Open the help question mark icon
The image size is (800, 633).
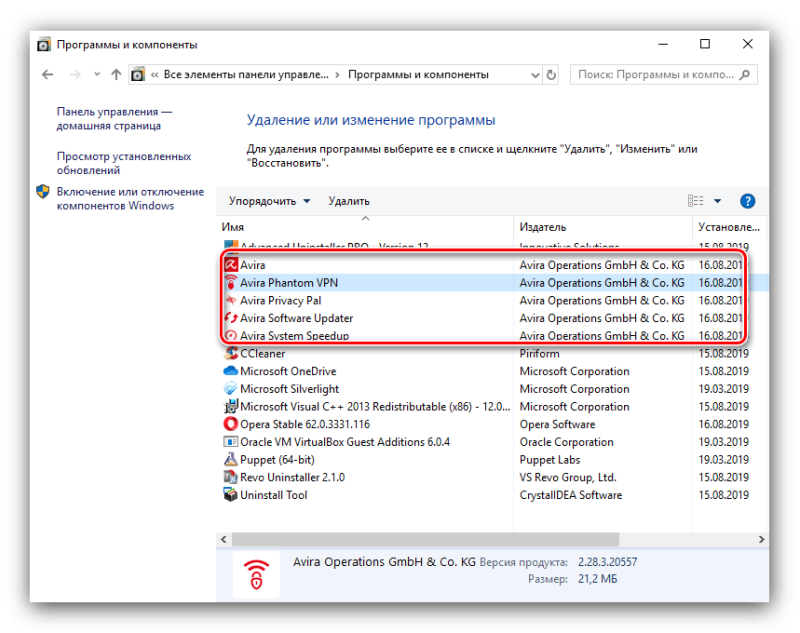coord(747,201)
